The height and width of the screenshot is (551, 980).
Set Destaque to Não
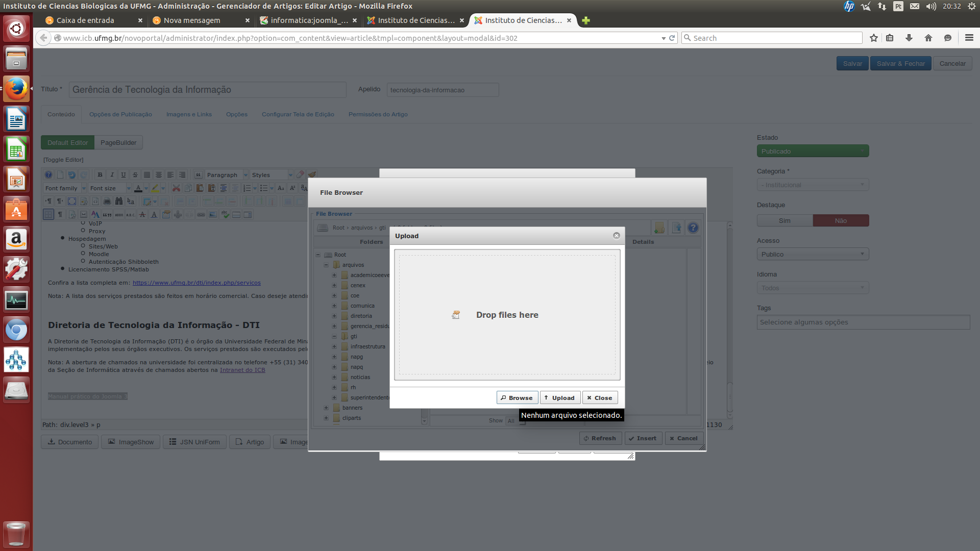841,221
